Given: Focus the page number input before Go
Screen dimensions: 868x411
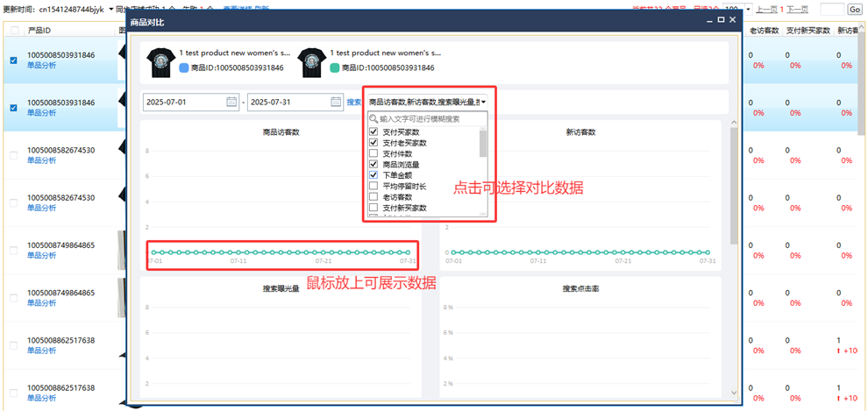Looking at the screenshot, I should [x=831, y=10].
